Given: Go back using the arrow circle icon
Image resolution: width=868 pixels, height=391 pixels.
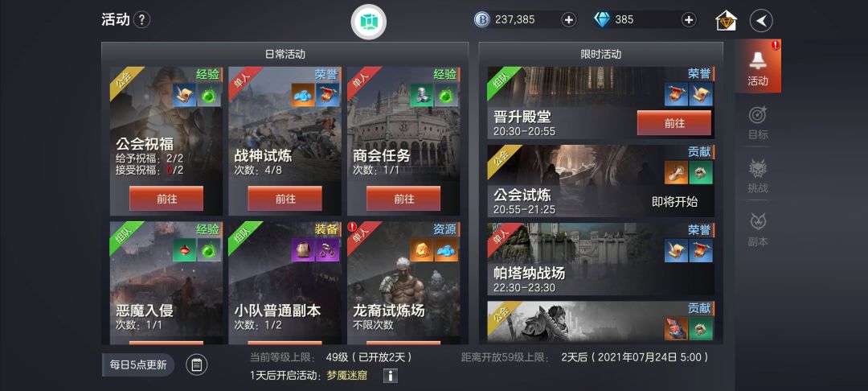Looking at the screenshot, I should [761, 21].
